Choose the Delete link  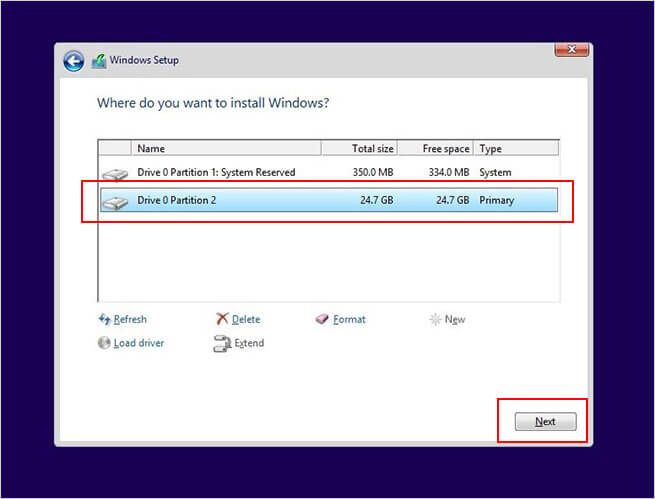246,319
